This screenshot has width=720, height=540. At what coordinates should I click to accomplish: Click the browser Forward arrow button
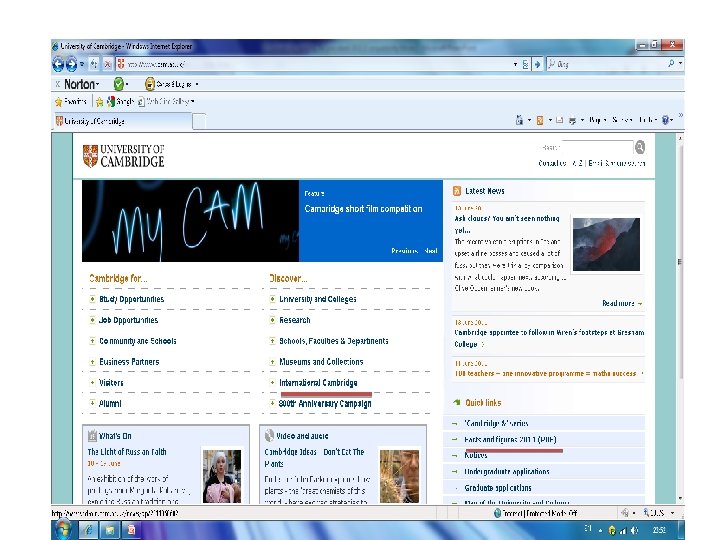click(71, 64)
